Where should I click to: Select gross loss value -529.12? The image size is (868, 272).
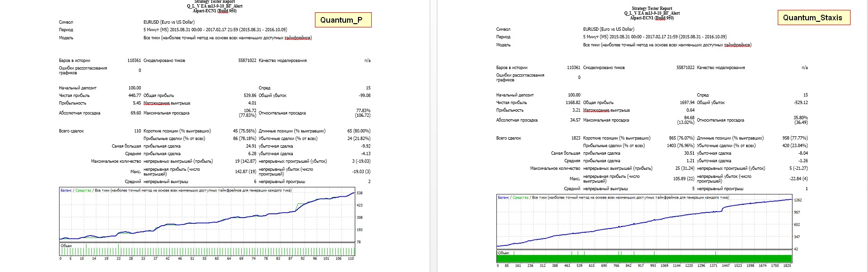tap(800, 103)
